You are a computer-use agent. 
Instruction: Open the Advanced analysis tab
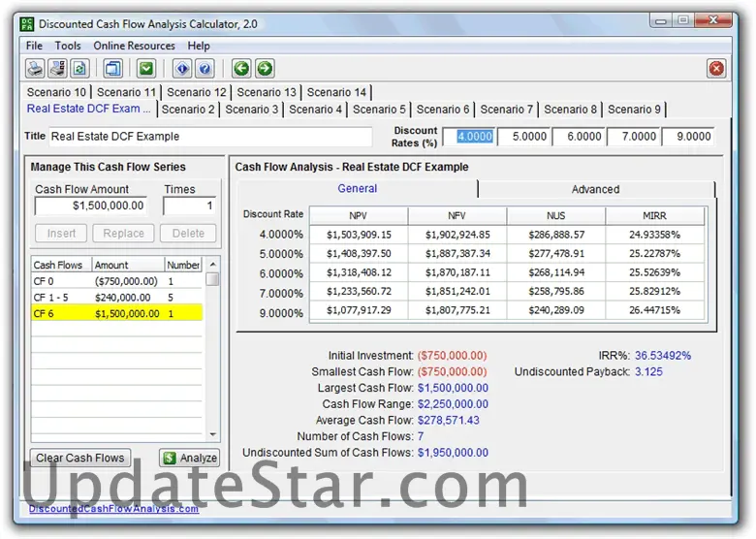click(x=595, y=189)
